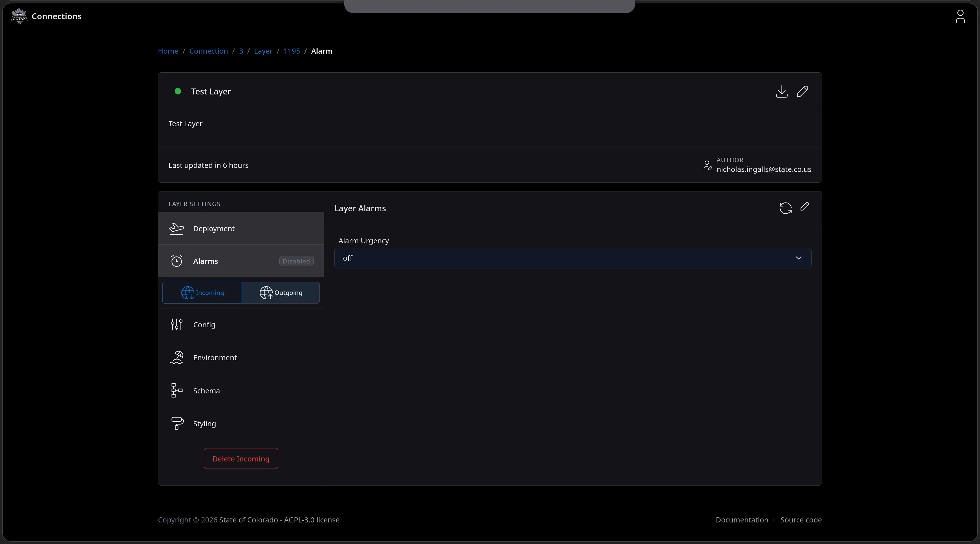Click the author user-edit icon
This screenshot has width=980, height=544.
point(707,165)
